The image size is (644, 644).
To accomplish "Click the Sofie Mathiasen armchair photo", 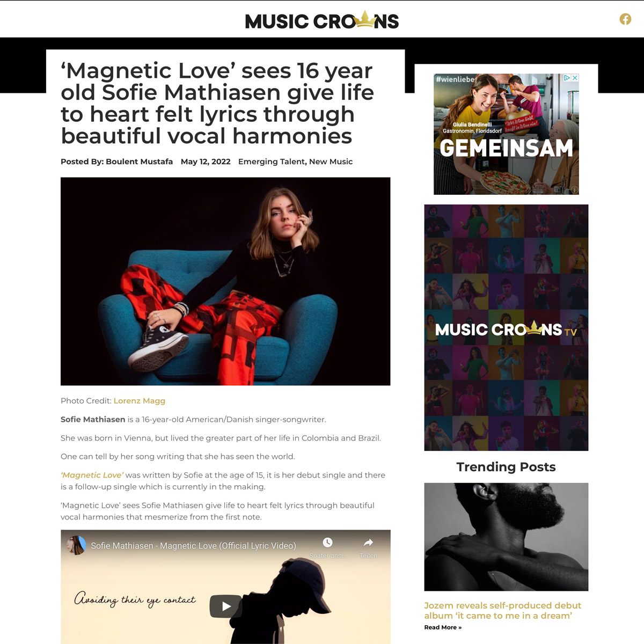I will coord(225,281).
